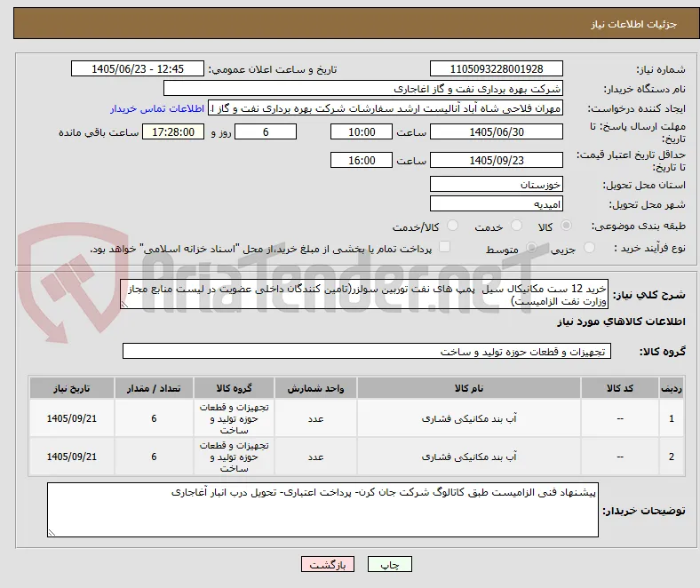Click the گروه کالا column header
Image resolution: width=700 pixels, height=588 pixels.
click(x=234, y=388)
